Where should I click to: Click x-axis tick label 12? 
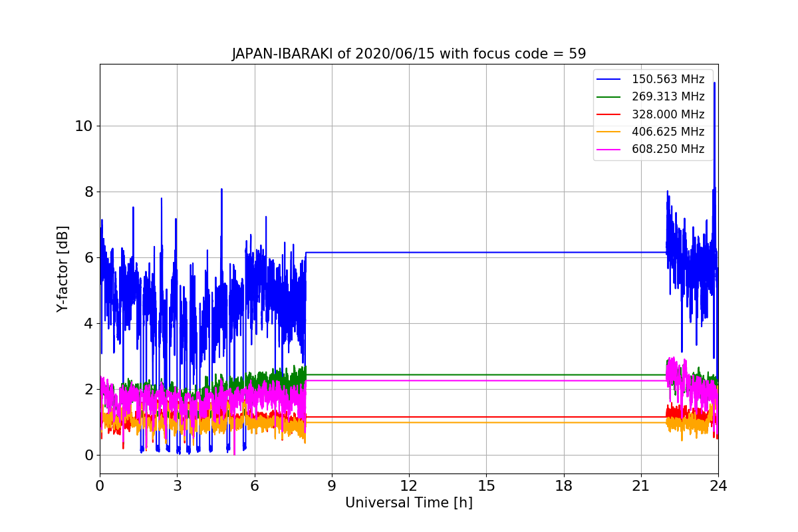(x=409, y=485)
